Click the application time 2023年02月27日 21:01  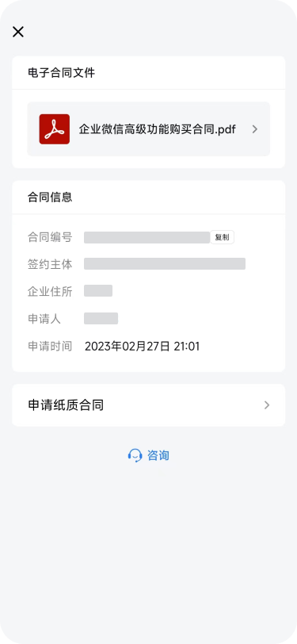142,347
